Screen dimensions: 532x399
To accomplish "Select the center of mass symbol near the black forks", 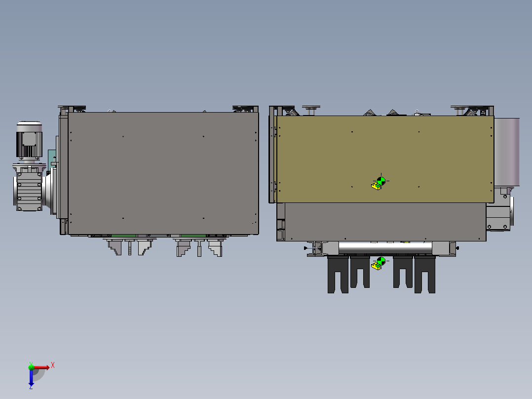I will coord(381,261).
